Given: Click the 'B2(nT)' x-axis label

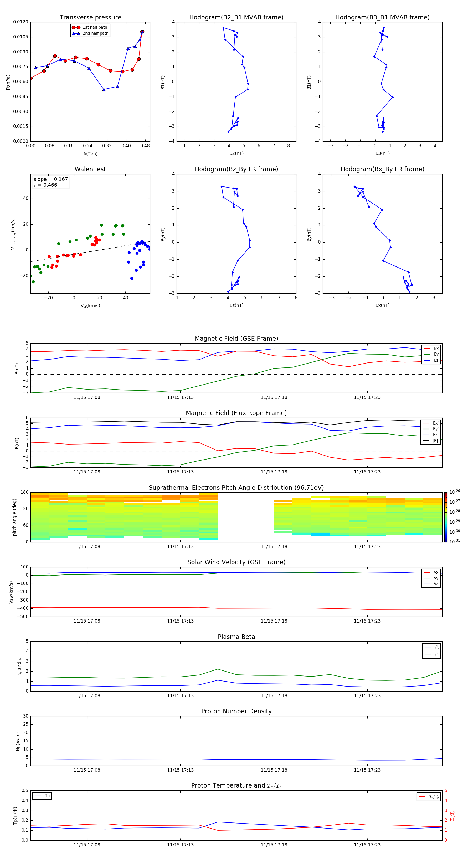Looking at the screenshot, I should pyautogui.click(x=236, y=153).
